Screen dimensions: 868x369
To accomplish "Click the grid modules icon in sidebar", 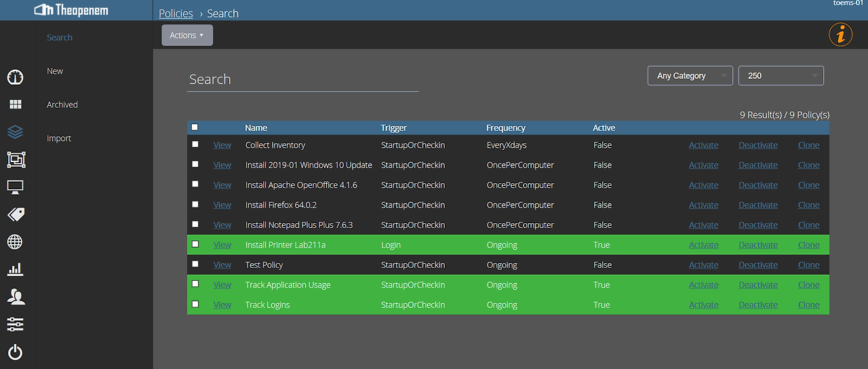I will (x=15, y=104).
